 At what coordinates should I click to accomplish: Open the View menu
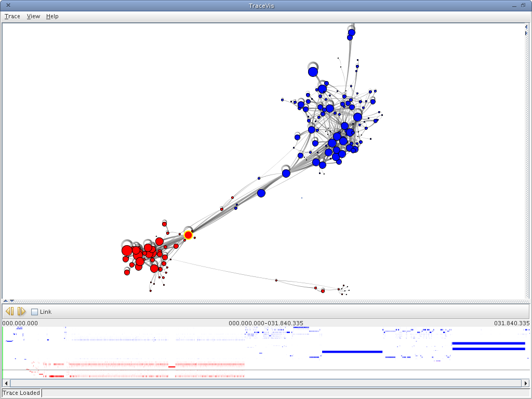pos(33,16)
